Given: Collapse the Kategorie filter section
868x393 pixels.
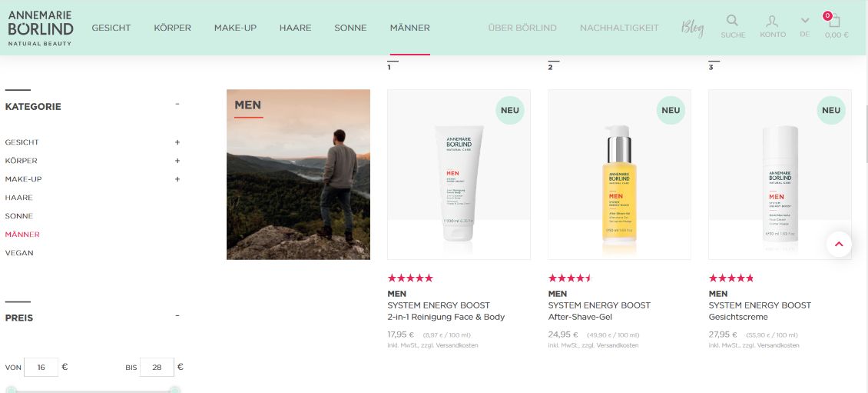Looking at the screenshot, I should [177, 104].
